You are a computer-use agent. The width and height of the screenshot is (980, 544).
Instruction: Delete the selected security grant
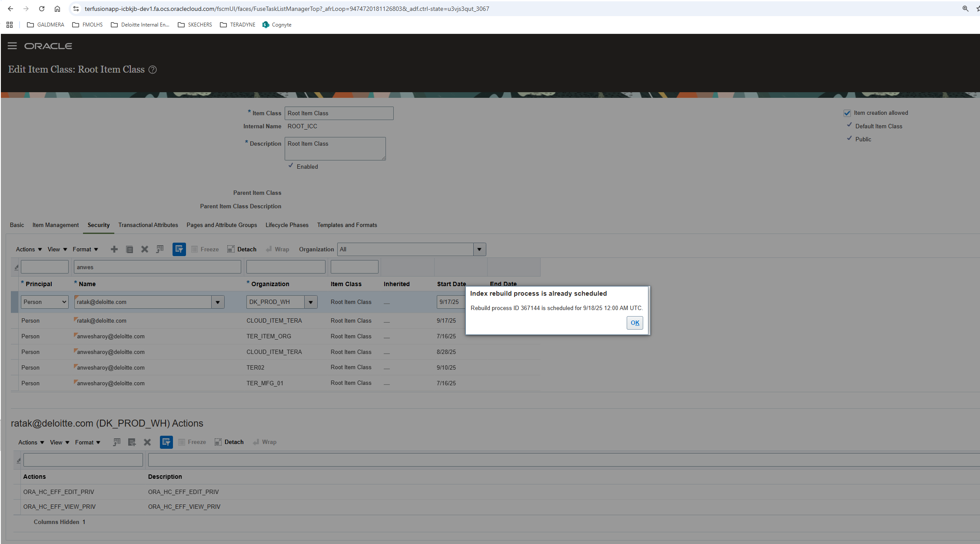(x=144, y=249)
